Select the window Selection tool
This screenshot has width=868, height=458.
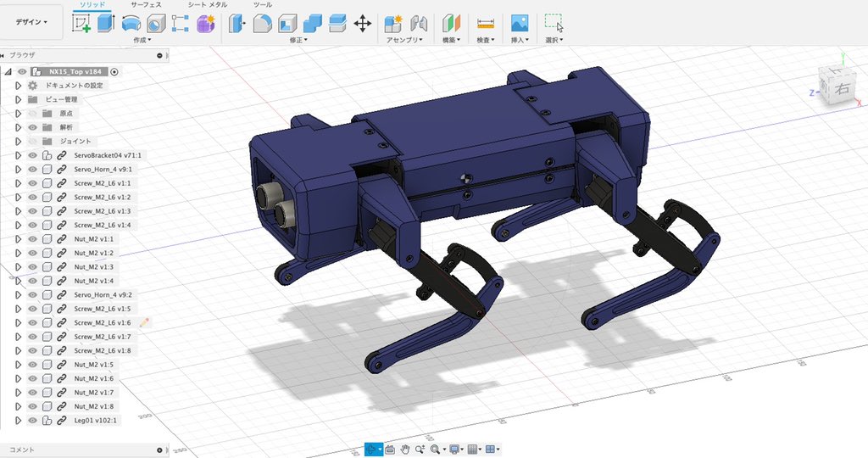pos(554,23)
